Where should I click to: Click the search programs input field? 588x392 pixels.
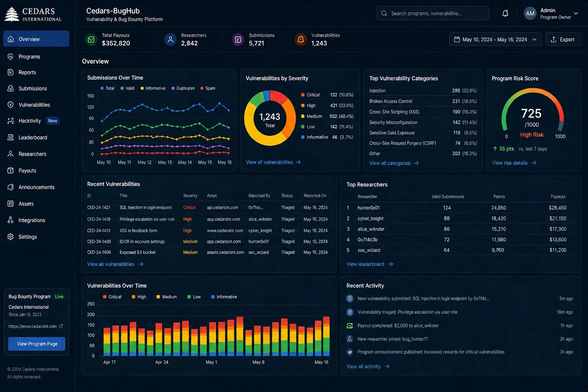[x=433, y=13]
